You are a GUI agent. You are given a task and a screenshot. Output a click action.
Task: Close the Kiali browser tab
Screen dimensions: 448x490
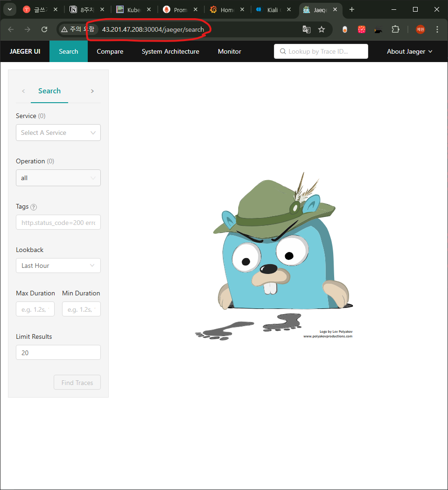[x=289, y=10]
